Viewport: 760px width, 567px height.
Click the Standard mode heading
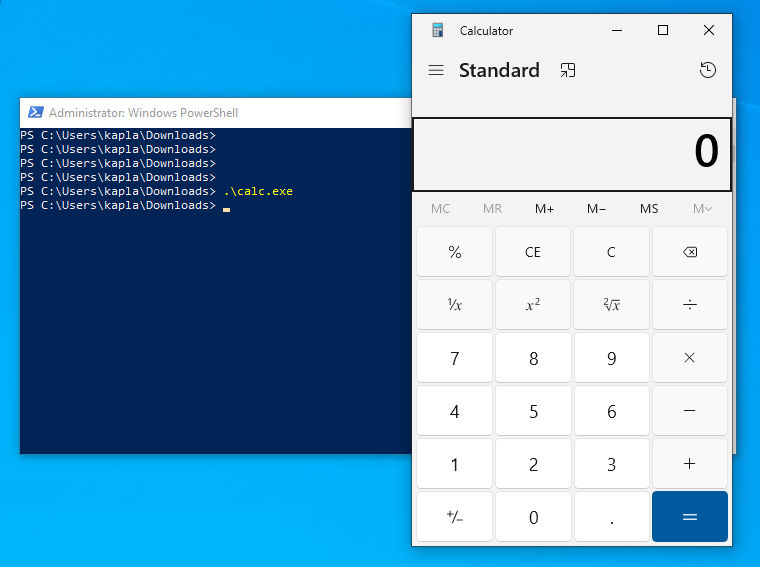click(499, 70)
